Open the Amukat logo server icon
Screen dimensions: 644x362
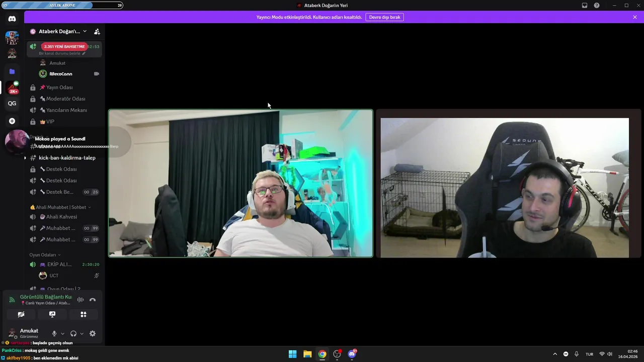(x=12, y=54)
